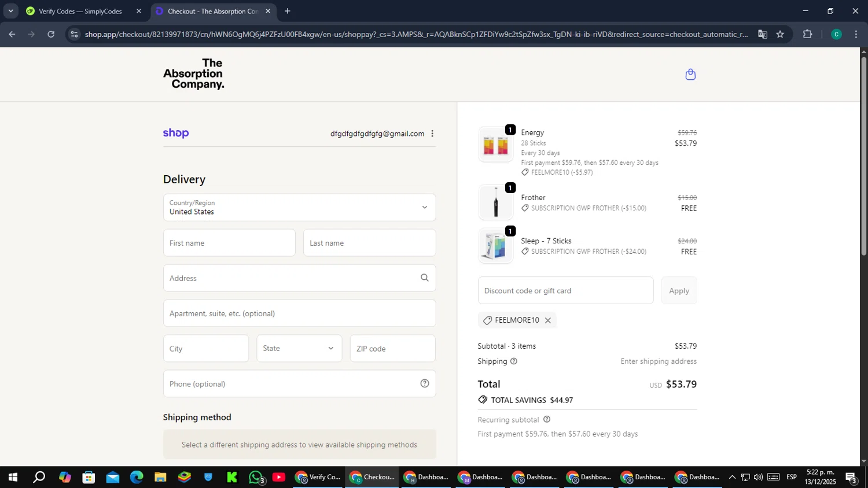Click the phone field help icon
The width and height of the screenshot is (868, 488).
(x=425, y=383)
